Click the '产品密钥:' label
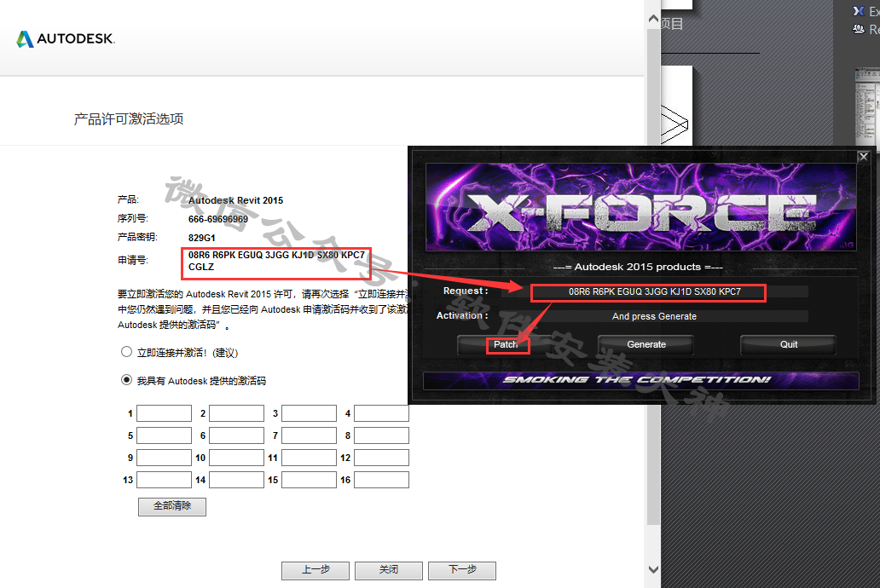Image resolution: width=880 pixels, height=588 pixels. (137, 238)
